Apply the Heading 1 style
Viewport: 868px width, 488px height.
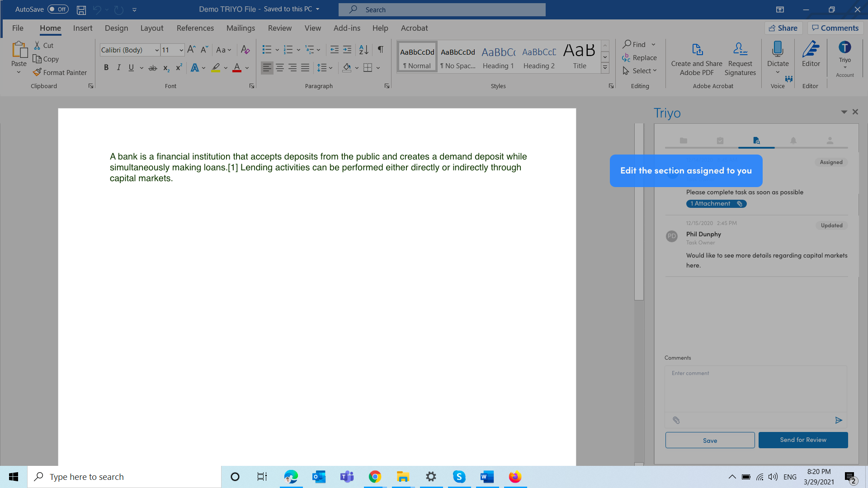498,57
